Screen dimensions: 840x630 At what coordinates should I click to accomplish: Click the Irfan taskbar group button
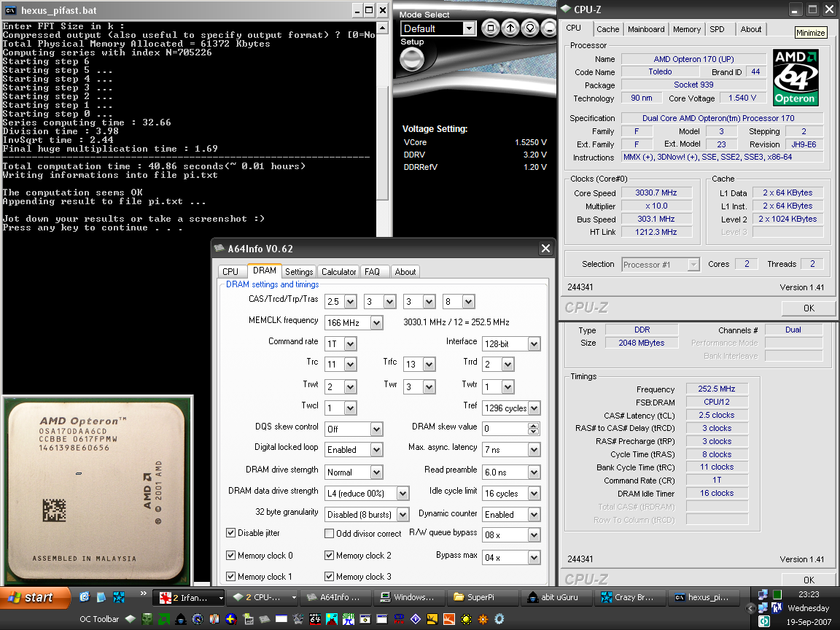(189, 597)
